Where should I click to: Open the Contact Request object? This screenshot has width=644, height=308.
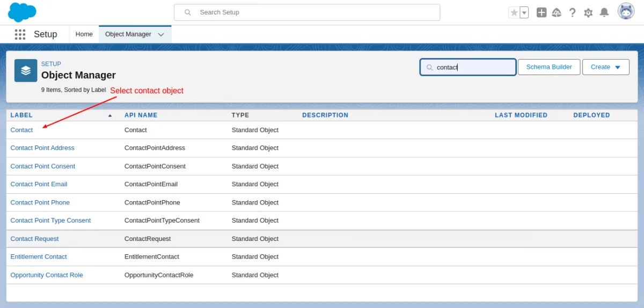coord(34,239)
